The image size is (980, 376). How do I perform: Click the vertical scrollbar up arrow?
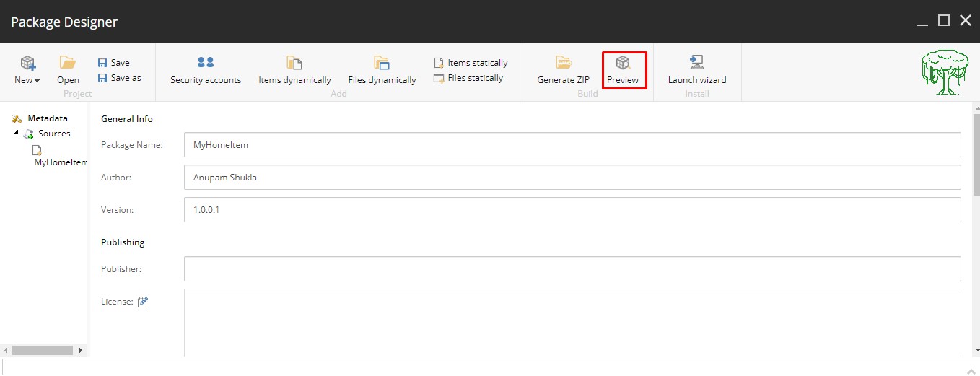pos(976,108)
